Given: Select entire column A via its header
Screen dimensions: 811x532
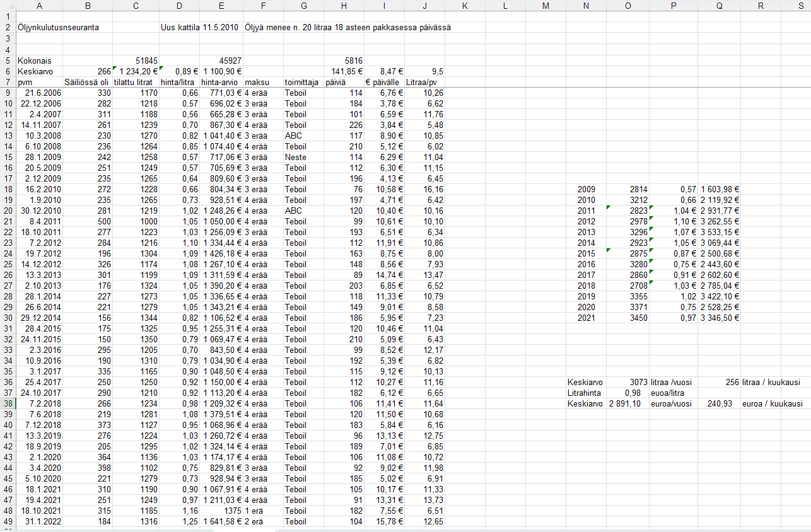Looking at the screenshot, I should pos(40,6).
